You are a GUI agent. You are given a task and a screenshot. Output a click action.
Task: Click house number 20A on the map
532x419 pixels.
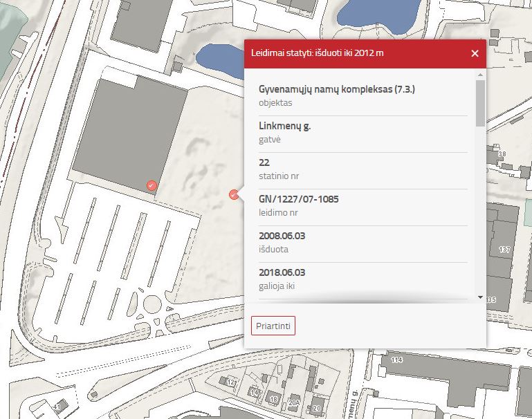294,403
